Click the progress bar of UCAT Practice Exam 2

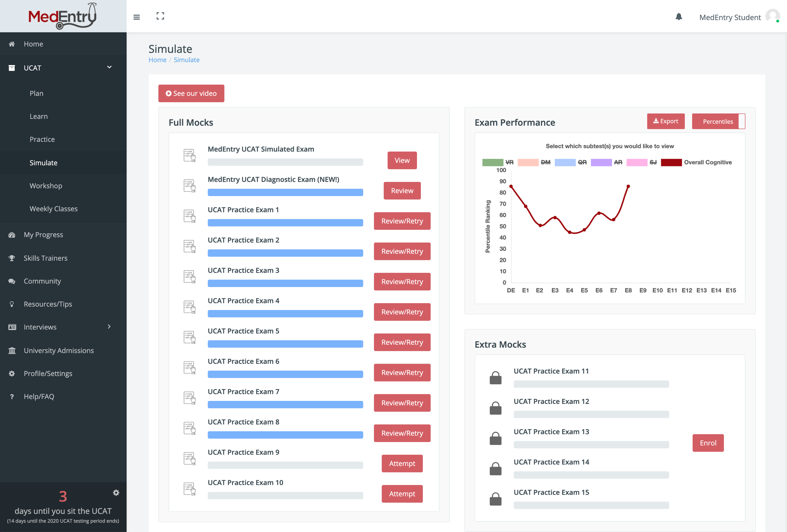(x=285, y=253)
